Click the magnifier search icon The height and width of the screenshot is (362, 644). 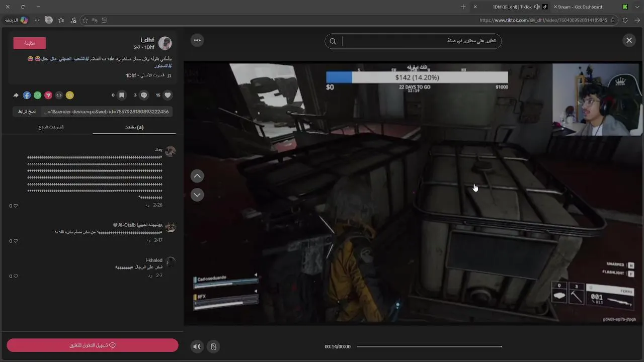coord(333,41)
